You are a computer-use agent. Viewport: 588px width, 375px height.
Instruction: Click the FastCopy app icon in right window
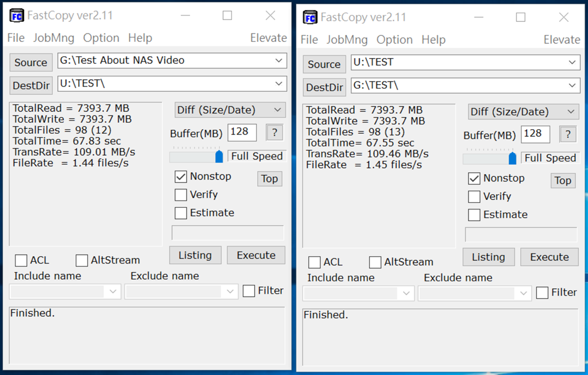(x=310, y=17)
